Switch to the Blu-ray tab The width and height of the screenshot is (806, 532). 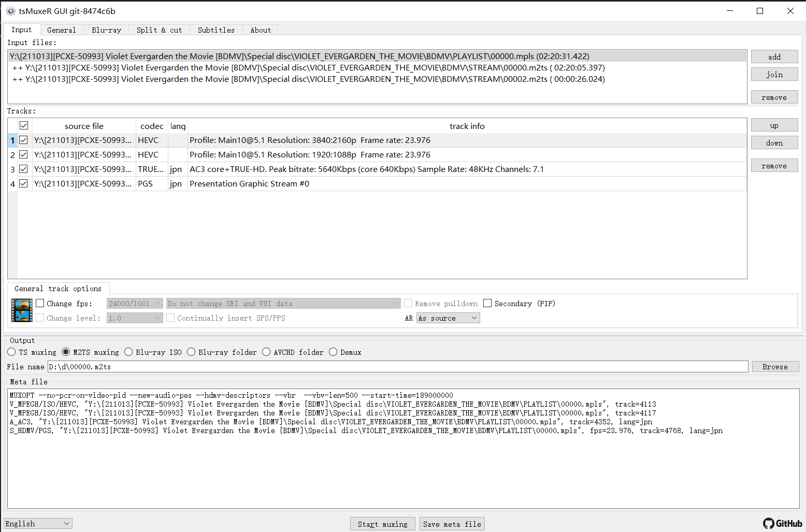point(107,30)
